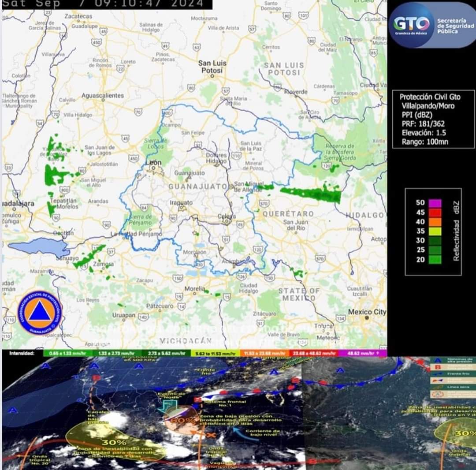Screen dimensions: 476x470
Task: Click the 0.65 a 1.33 mm/hr intensity segment
Action: (68, 353)
